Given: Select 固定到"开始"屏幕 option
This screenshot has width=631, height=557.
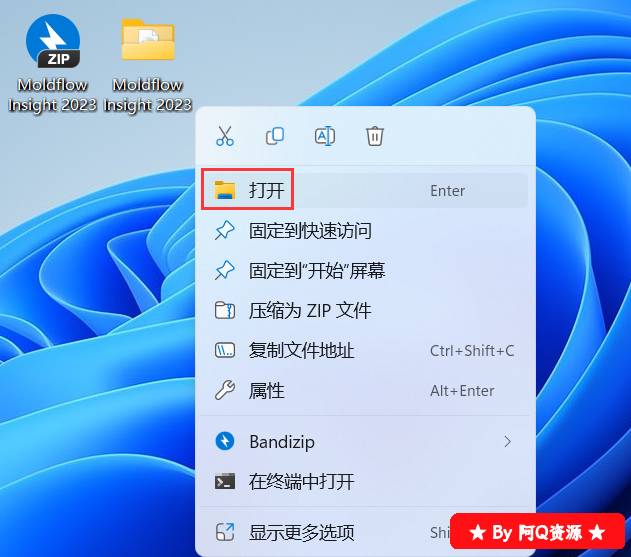Looking at the screenshot, I should (365, 270).
